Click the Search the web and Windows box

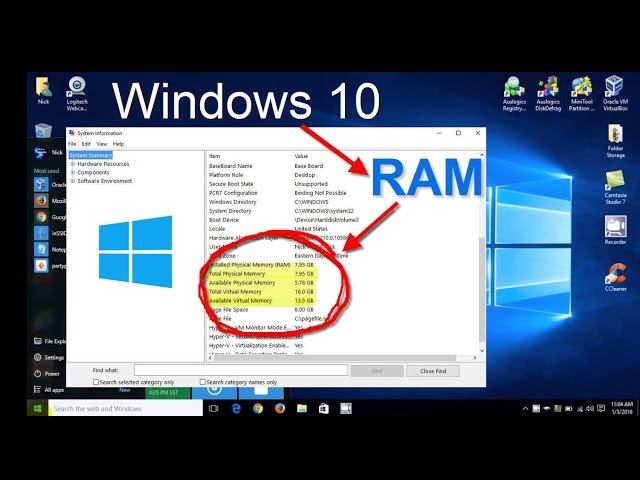coord(125,408)
